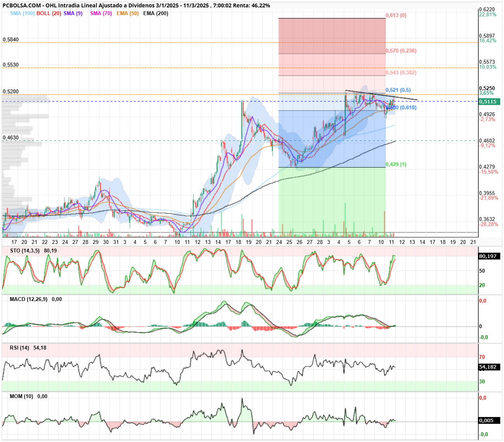Select the Fibonacci 0,521 (0.5) label
This screenshot has width=504, height=442.
398,90
